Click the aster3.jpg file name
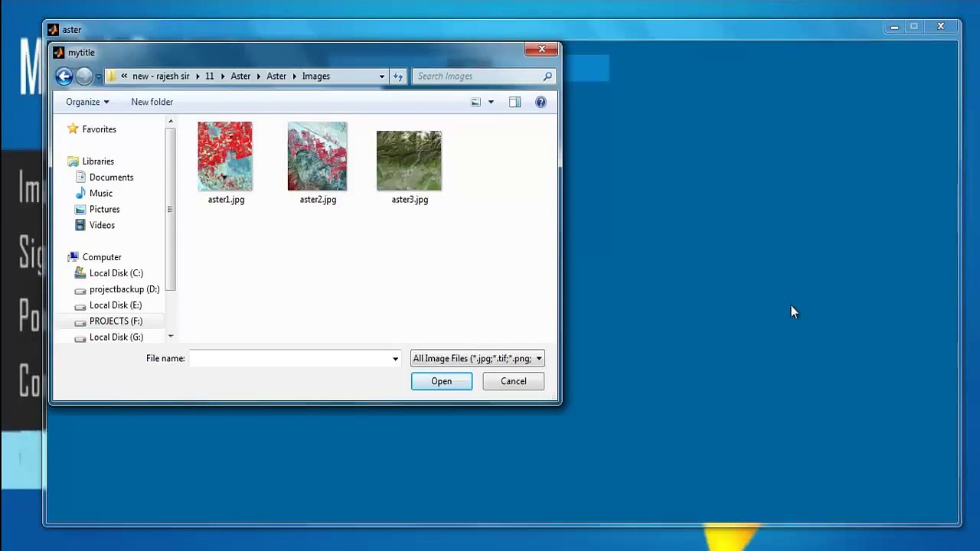 click(x=410, y=200)
